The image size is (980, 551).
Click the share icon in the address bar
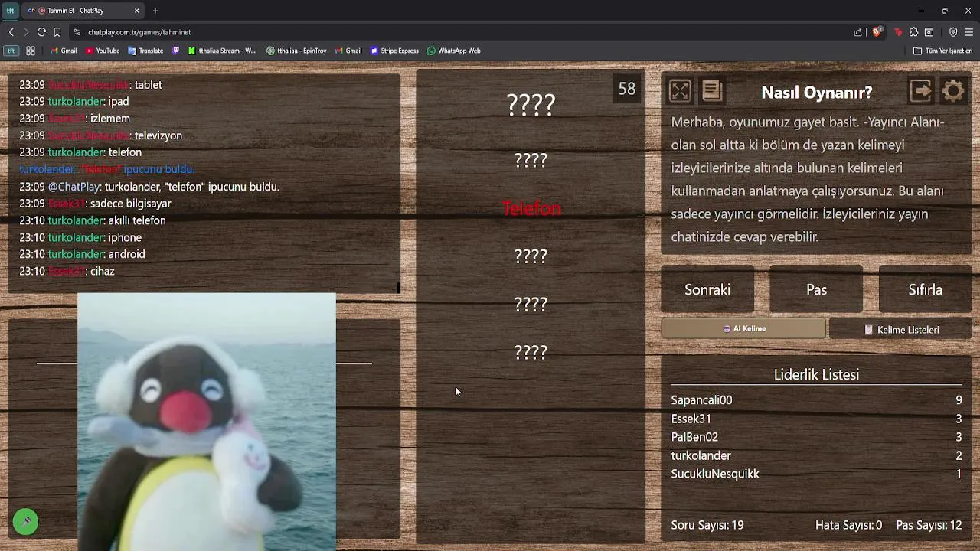[x=857, y=32]
